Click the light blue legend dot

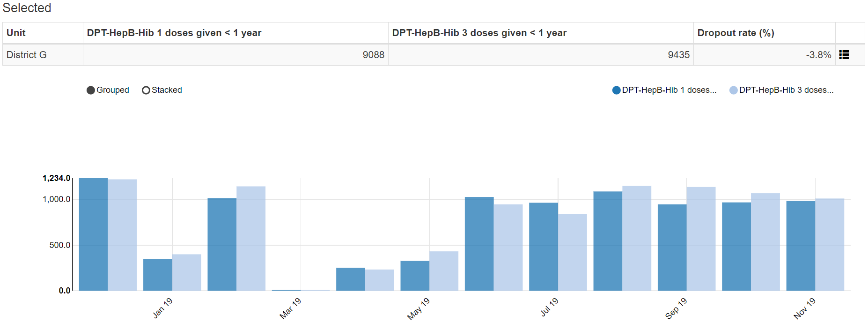733,90
